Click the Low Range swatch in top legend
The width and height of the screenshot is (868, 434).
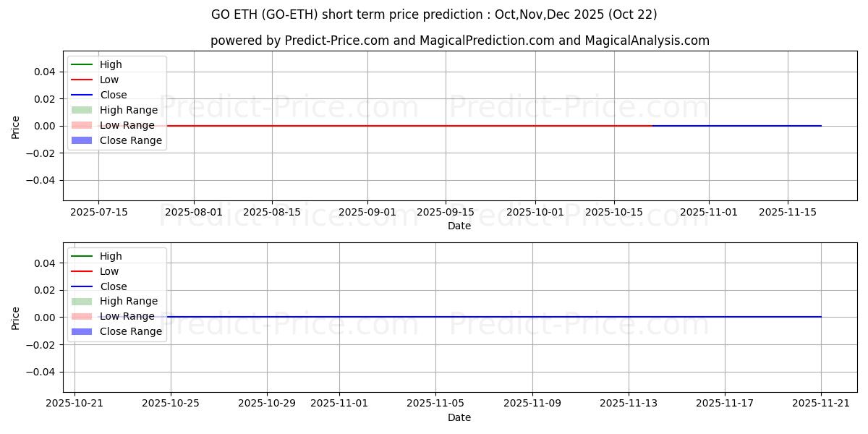[x=82, y=125]
